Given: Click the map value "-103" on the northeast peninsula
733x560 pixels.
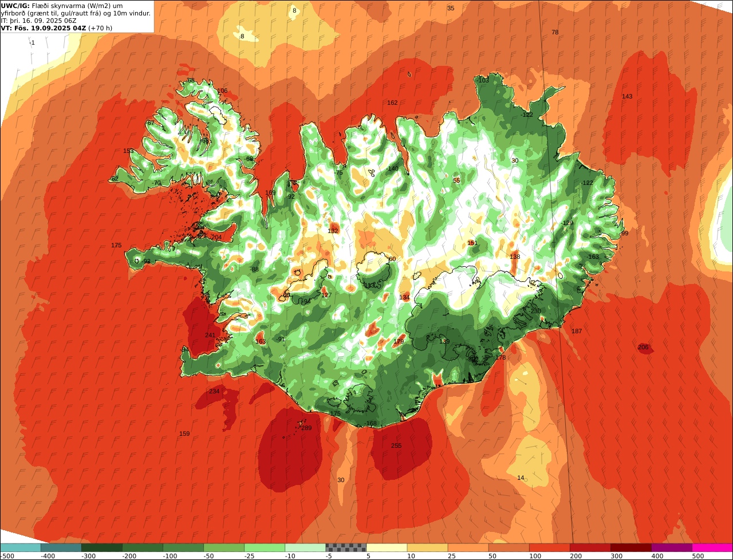Looking at the screenshot, I should pyautogui.click(x=483, y=80).
